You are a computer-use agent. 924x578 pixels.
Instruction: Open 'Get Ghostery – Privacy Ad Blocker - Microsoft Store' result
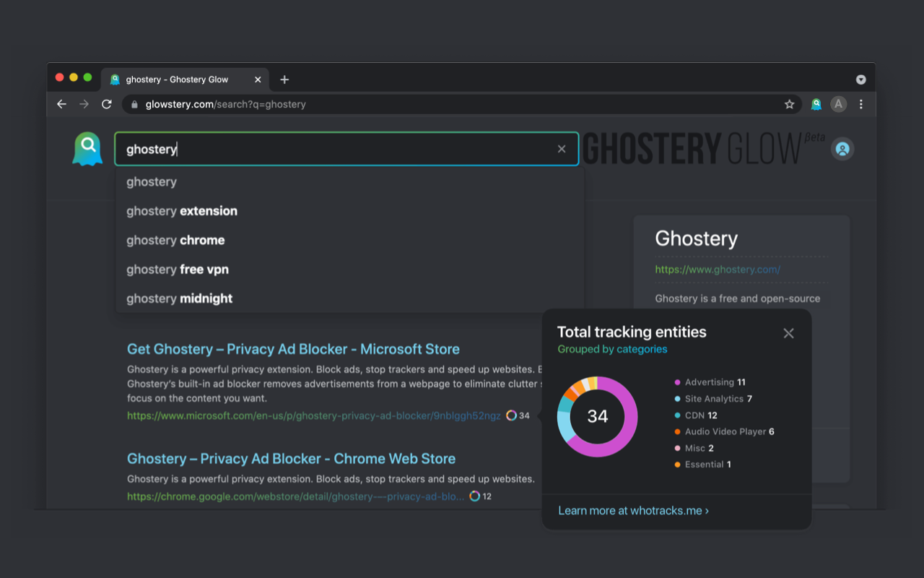[293, 349]
